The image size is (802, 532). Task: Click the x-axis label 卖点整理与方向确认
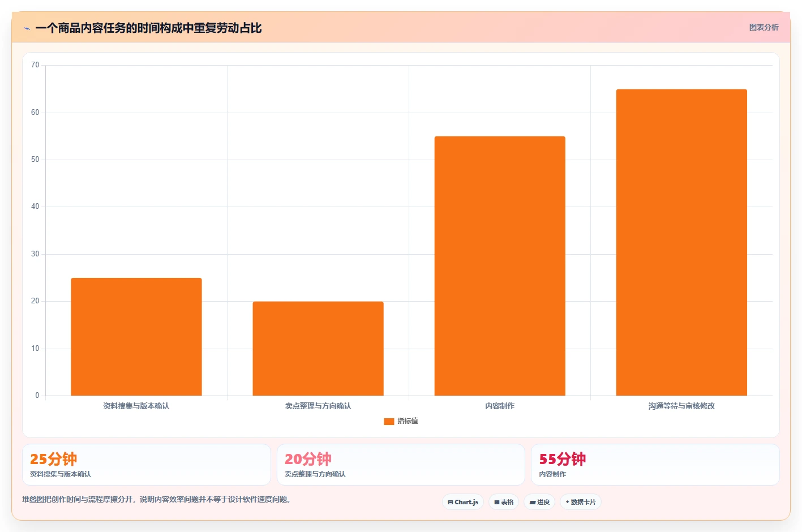pyautogui.click(x=318, y=406)
